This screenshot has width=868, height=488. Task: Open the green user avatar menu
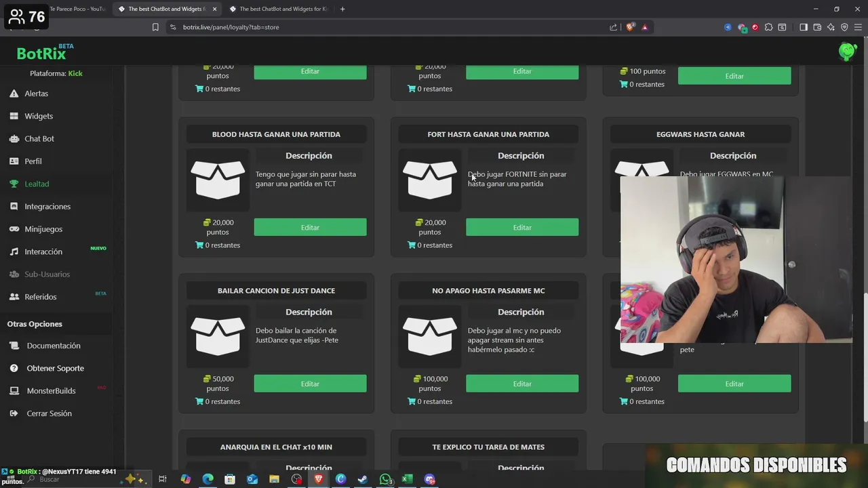[x=847, y=52]
